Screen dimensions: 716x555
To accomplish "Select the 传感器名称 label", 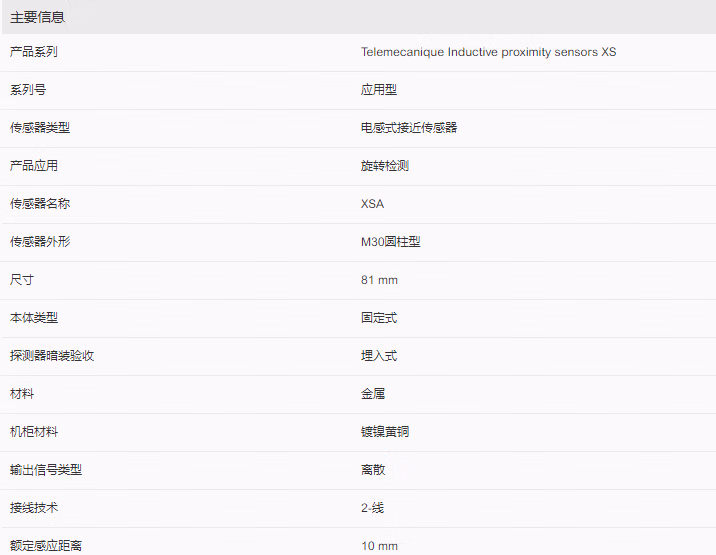I will (40, 203).
